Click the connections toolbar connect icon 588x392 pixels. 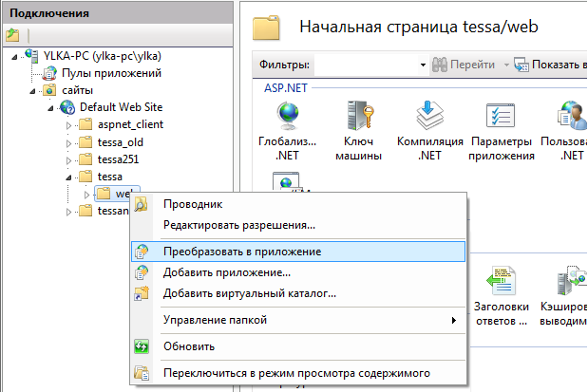[x=12, y=35]
